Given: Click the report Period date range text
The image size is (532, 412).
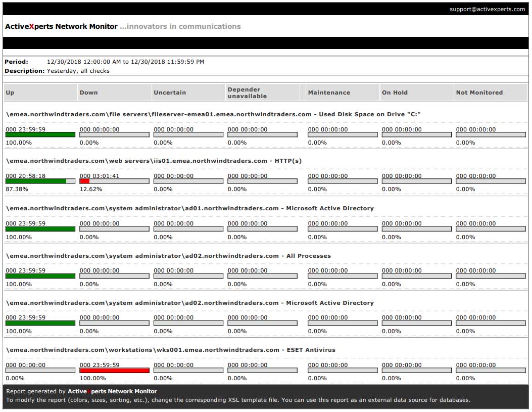Looking at the screenshot, I should coord(125,62).
